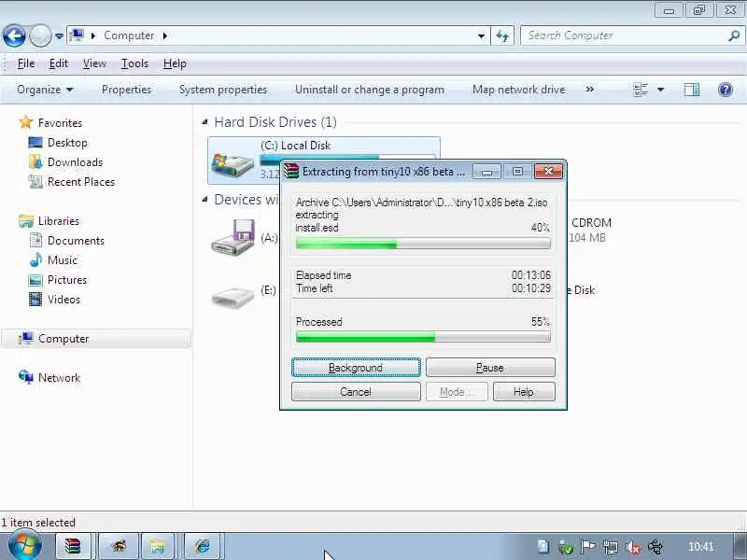
Task: Click the Background button in the extraction dialog
Action: click(x=356, y=368)
